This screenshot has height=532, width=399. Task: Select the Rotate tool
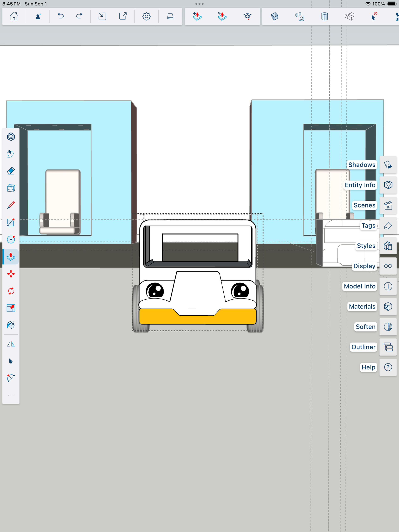(11, 291)
